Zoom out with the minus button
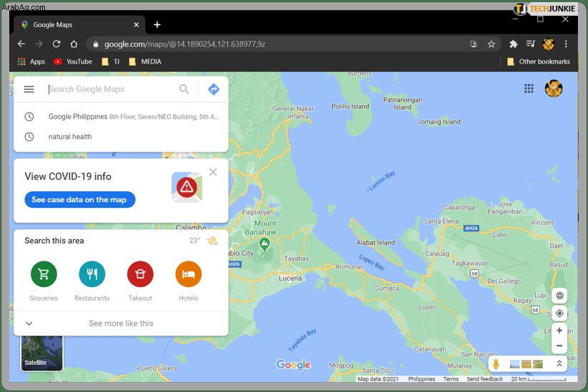This screenshot has height=392, width=588. 559,346
